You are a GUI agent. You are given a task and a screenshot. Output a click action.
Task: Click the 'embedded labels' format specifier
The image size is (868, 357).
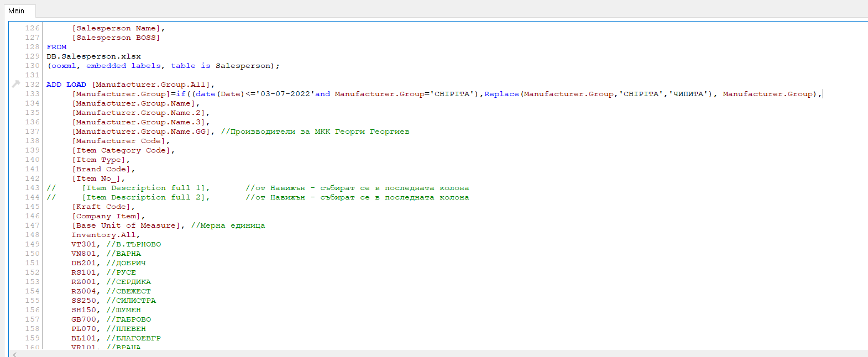coord(123,66)
